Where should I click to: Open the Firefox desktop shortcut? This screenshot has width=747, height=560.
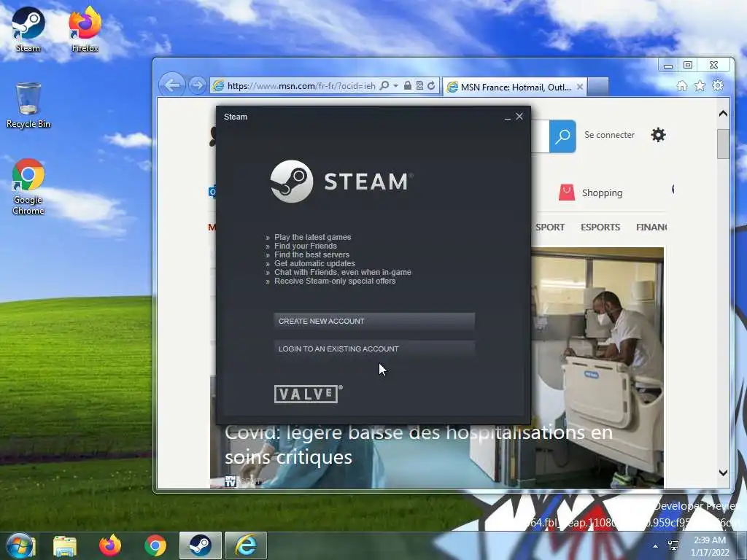(85, 29)
